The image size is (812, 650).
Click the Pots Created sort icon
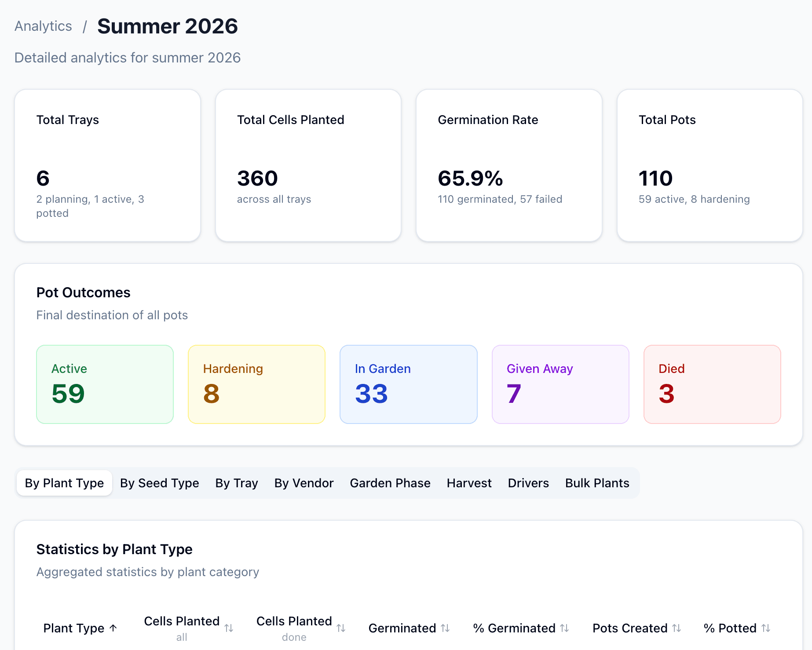[x=677, y=628]
